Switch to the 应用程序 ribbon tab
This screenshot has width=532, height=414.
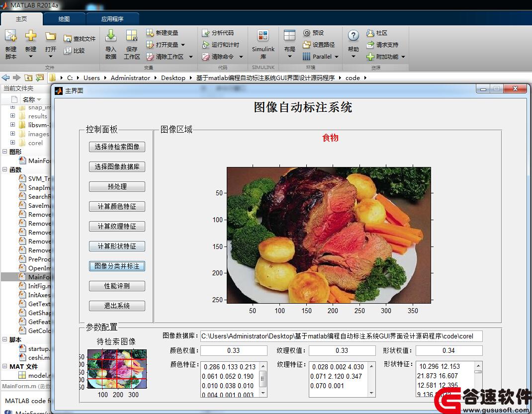coord(112,19)
